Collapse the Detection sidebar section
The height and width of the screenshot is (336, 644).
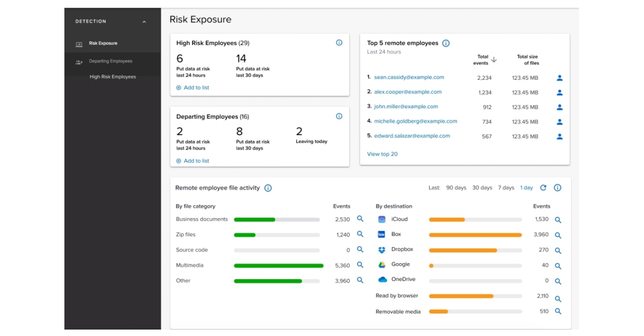[x=144, y=22]
